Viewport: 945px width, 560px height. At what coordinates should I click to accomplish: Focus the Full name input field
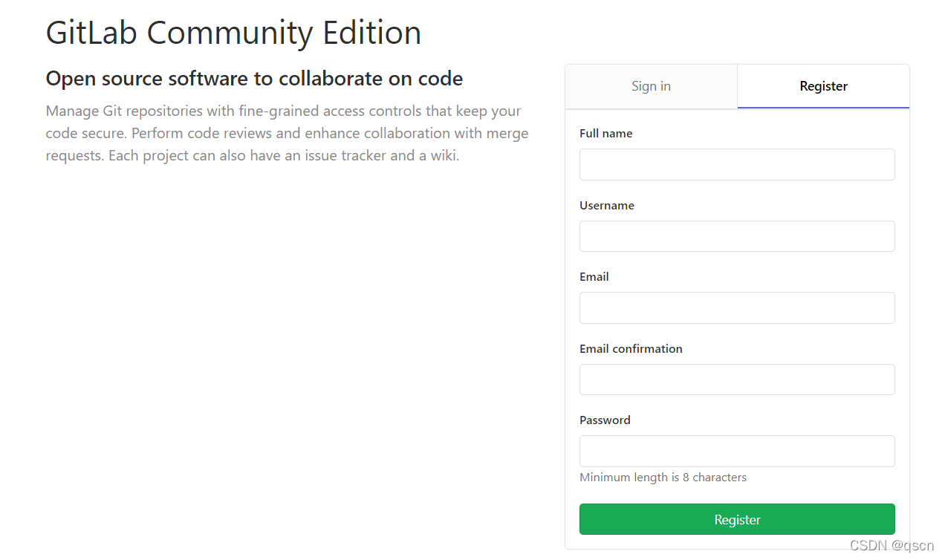coord(737,164)
